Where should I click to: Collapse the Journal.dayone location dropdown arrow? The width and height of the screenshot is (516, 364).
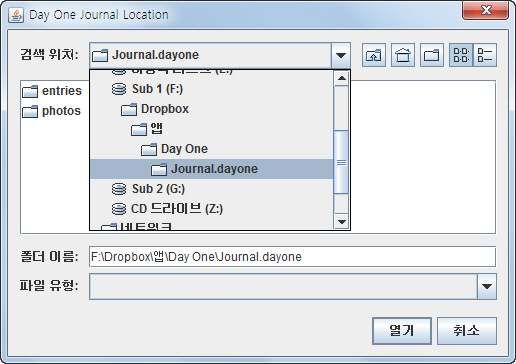pyautogui.click(x=341, y=55)
